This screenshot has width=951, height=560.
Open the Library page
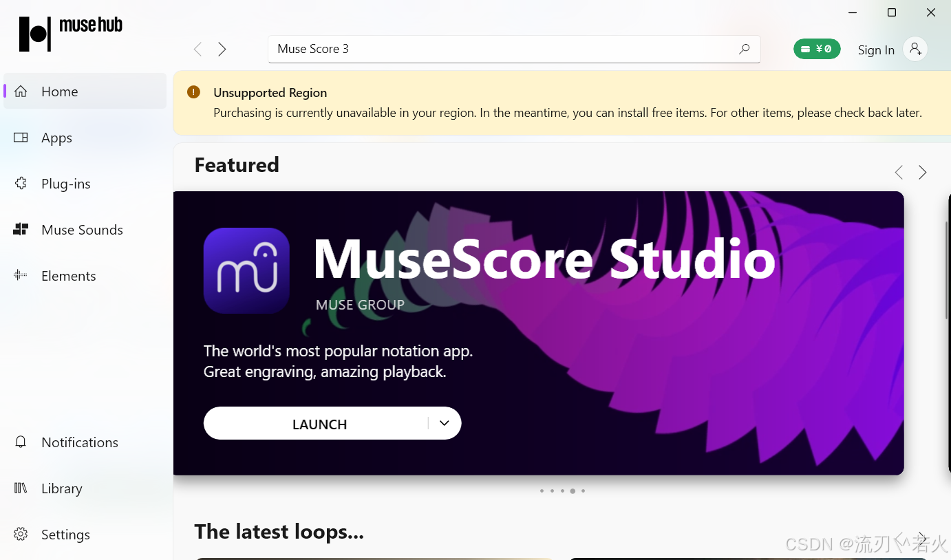pos(85,488)
